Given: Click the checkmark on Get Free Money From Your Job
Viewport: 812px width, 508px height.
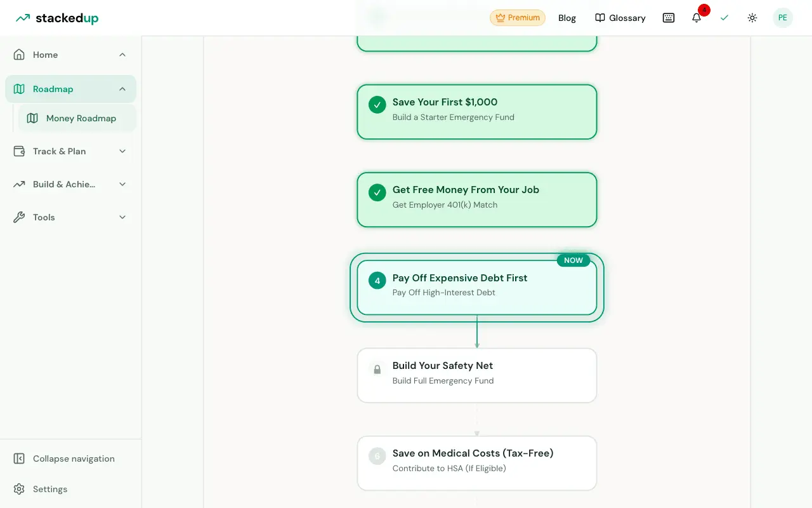Looking at the screenshot, I should coord(377,192).
